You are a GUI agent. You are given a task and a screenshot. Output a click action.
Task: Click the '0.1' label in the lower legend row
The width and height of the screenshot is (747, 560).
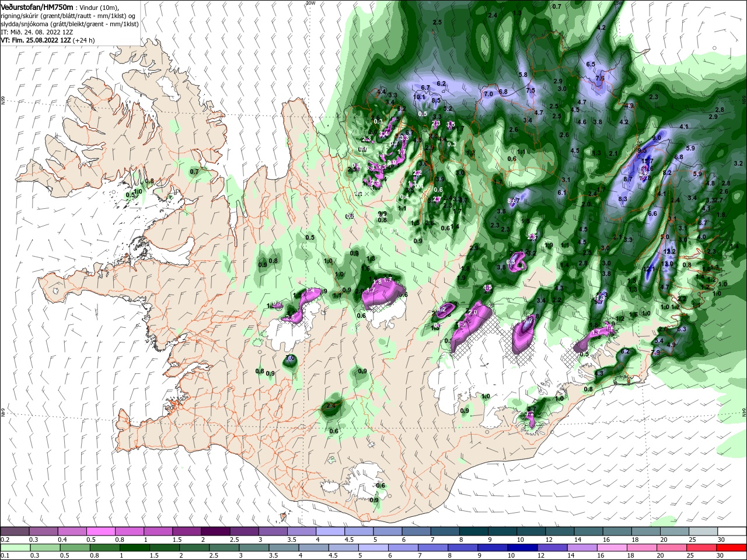[5, 556]
